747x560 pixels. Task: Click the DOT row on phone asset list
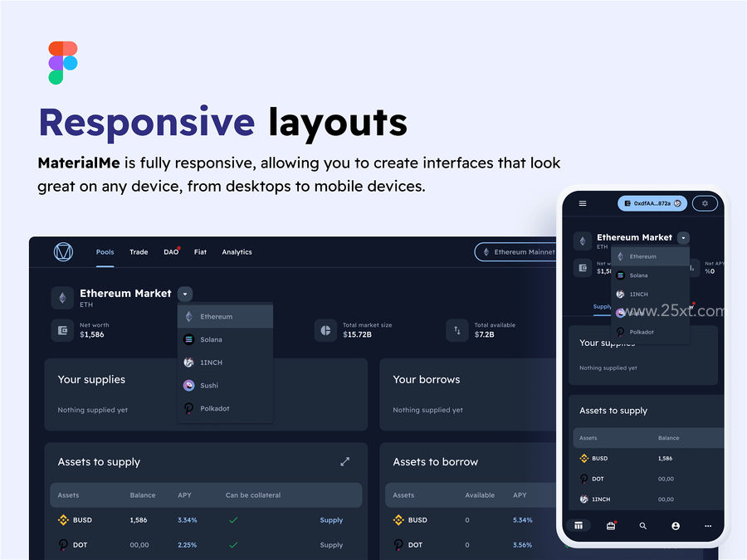[x=648, y=479]
